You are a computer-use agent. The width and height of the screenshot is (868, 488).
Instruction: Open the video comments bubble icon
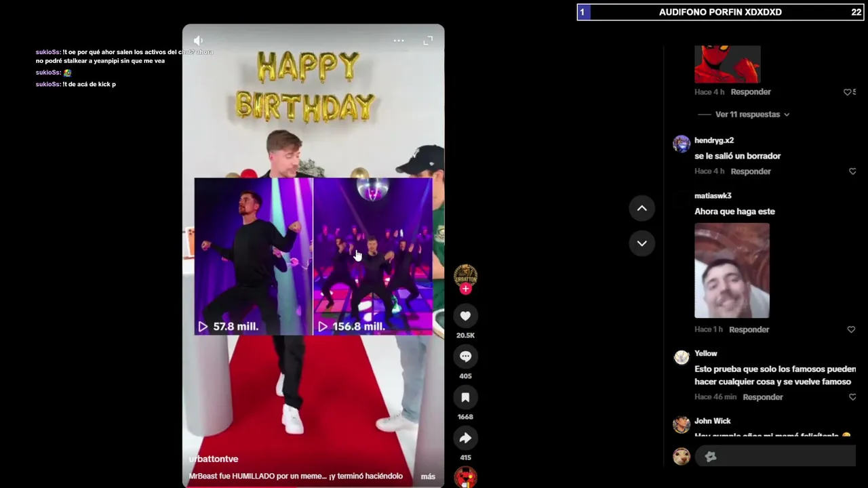(465, 357)
